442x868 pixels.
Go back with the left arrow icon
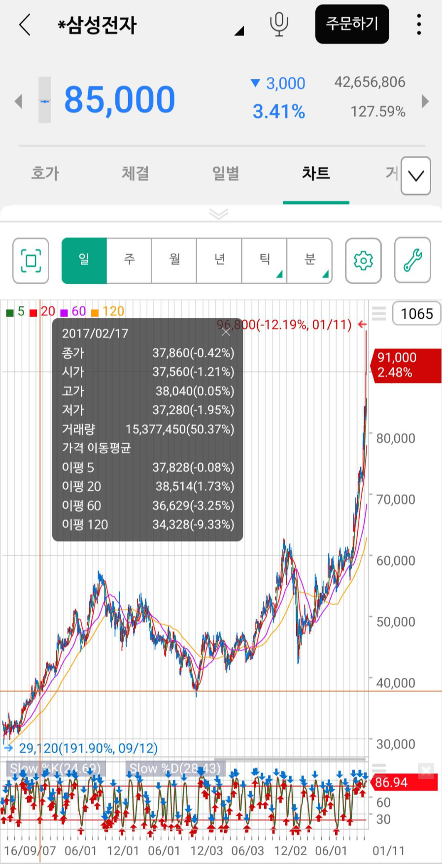click(25, 24)
